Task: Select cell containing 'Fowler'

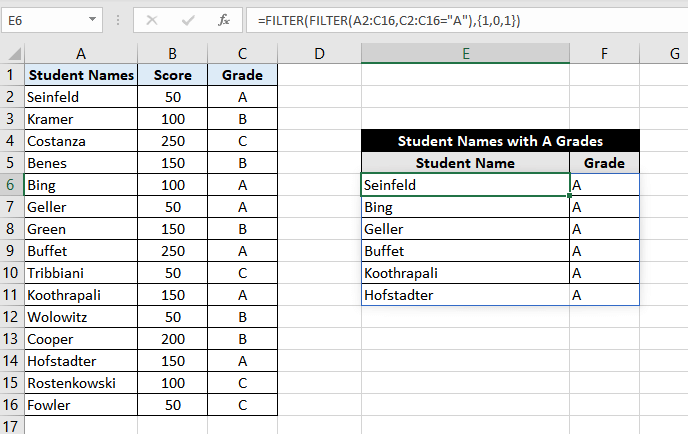Action: 81,405
